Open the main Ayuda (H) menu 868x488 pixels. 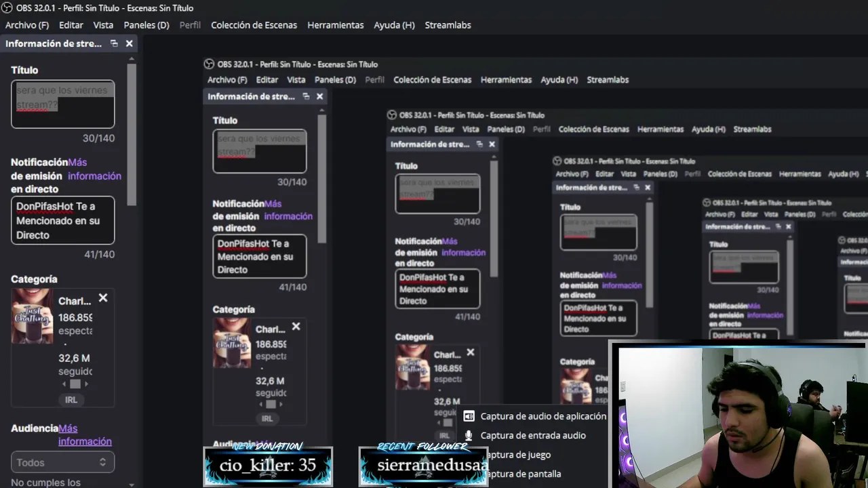[x=394, y=25]
